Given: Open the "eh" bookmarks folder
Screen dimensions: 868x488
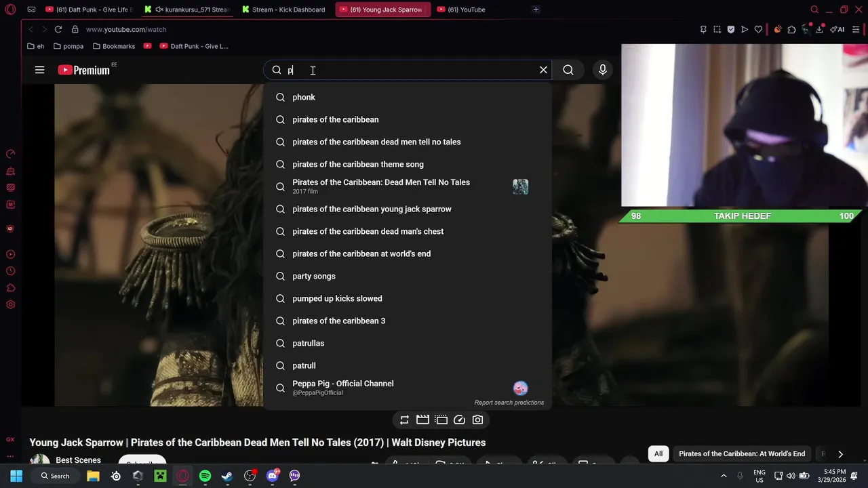Looking at the screenshot, I should (35, 46).
